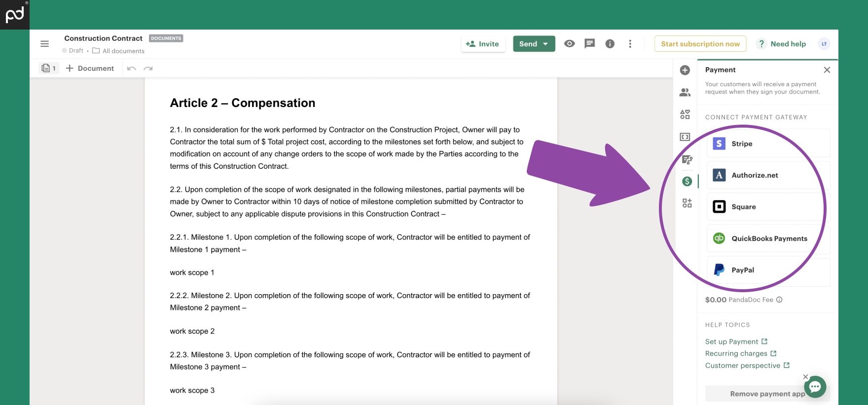Click the Draft status label
868x405 pixels.
pos(73,50)
